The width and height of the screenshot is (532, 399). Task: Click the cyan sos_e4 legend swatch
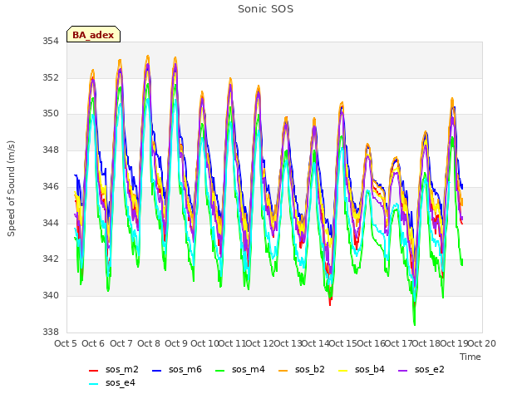point(93,384)
